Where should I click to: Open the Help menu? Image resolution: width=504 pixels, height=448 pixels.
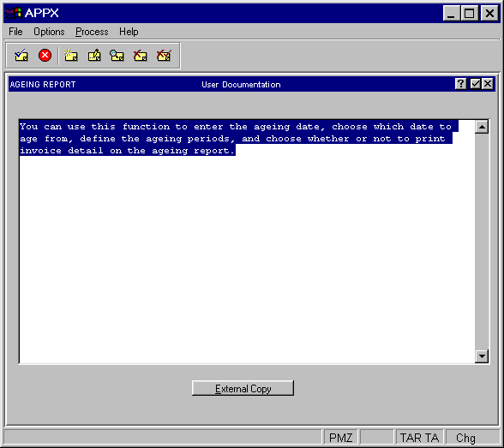click(x=129, y=32)
